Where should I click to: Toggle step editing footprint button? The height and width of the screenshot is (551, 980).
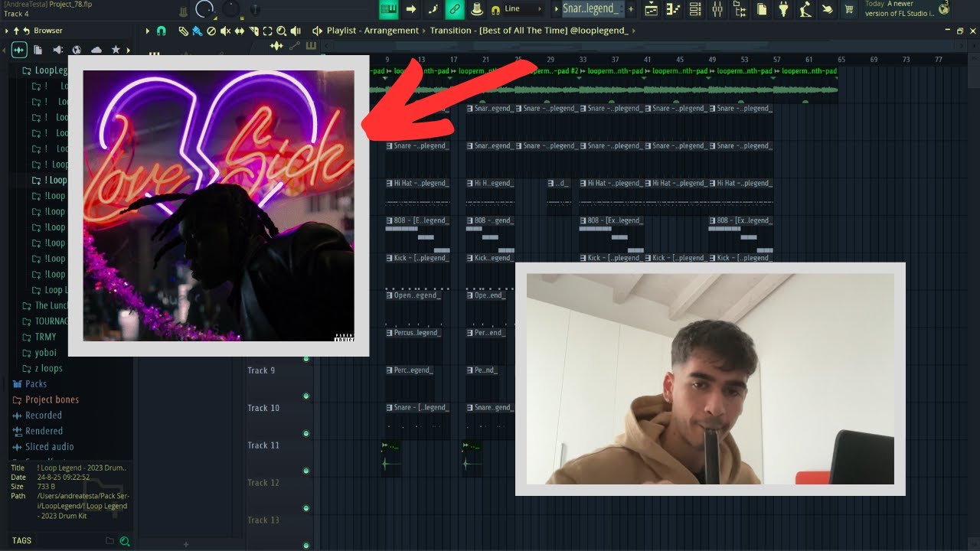pyautogui.click(x=433, y=9)
